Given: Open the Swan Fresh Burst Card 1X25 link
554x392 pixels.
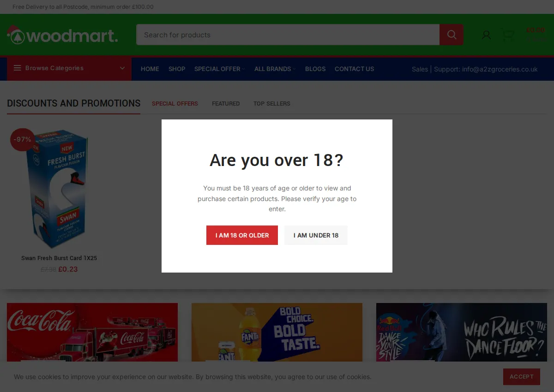Looking at the screenshot, I should (59, 258).
